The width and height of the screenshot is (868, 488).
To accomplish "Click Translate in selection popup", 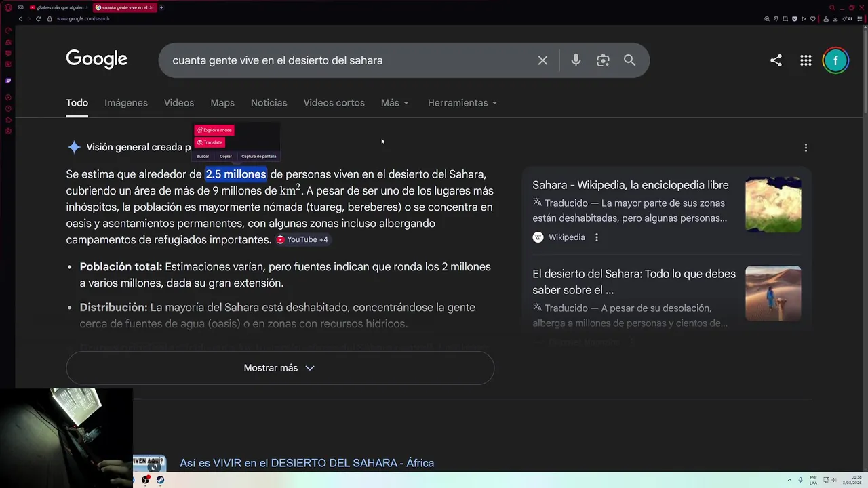I will pos(210,142).
